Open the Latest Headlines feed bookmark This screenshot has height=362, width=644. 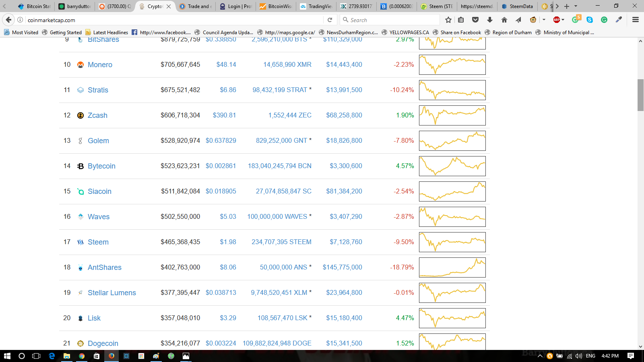point(106,32)
